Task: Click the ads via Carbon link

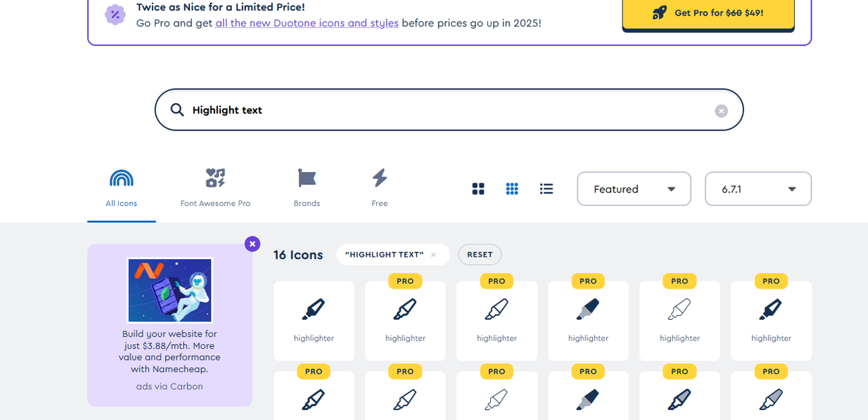Action: (170, 386)
